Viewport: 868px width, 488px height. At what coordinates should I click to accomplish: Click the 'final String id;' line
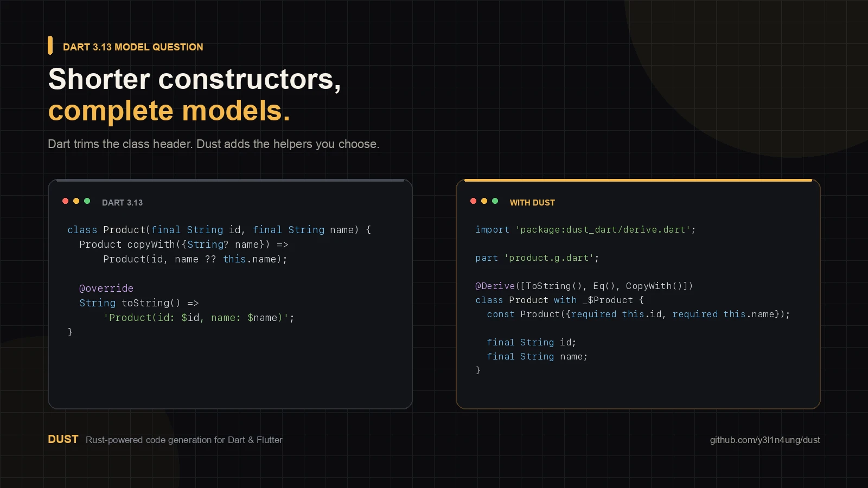point(532,343)
